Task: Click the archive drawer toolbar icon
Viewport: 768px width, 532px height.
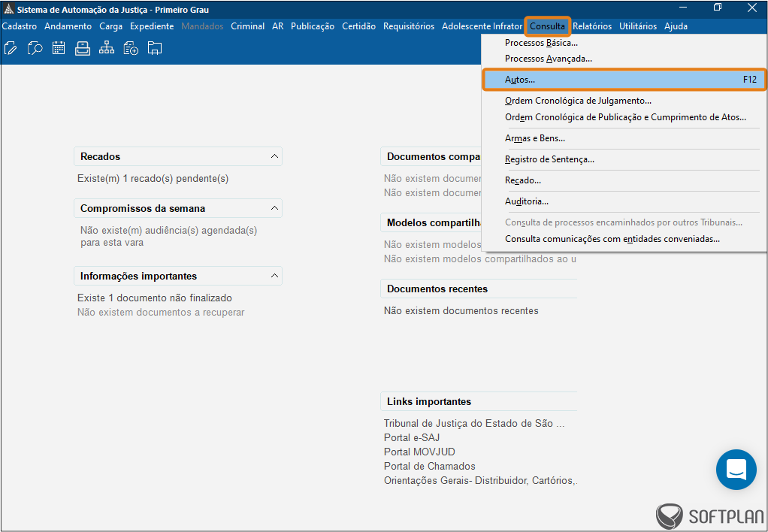Action: tap(83, 48)
